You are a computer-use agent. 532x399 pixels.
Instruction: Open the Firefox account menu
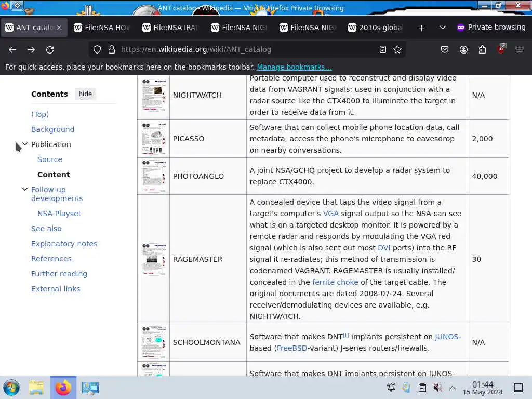point(463,49)
